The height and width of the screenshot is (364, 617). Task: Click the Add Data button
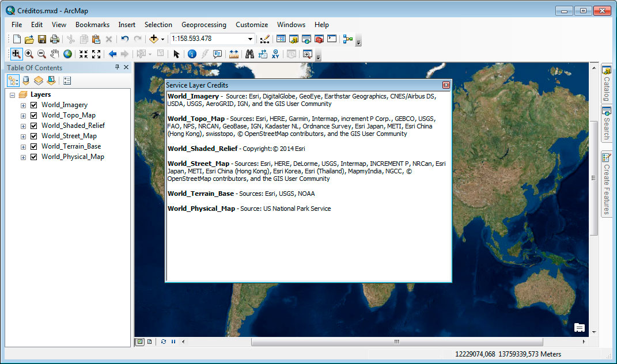(x=153, y=39)
